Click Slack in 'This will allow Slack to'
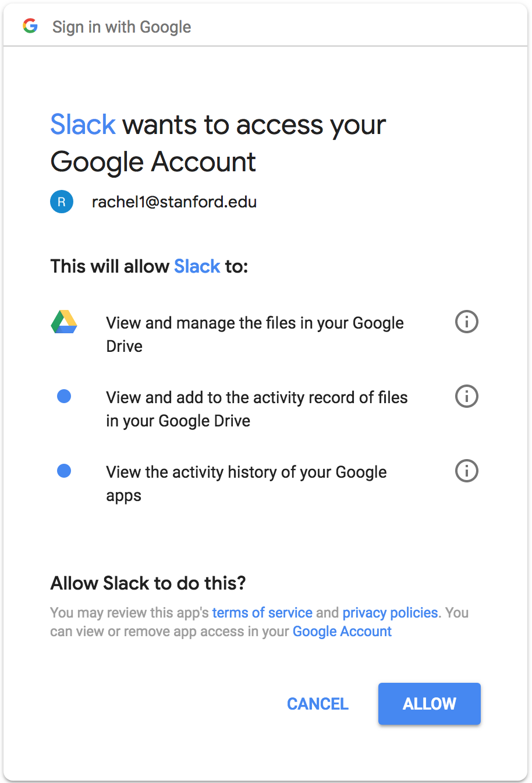The width and height of the screenshot is (532, 783). 197,266
